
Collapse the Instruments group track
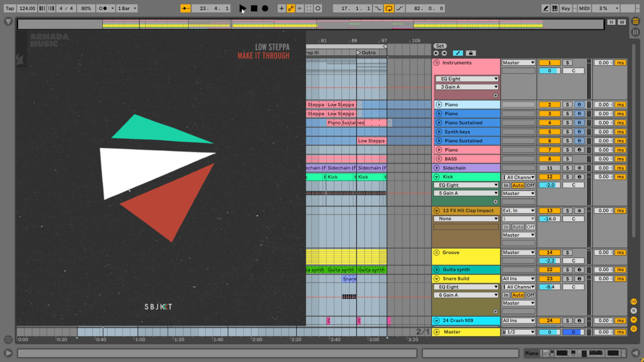point(437,63)
